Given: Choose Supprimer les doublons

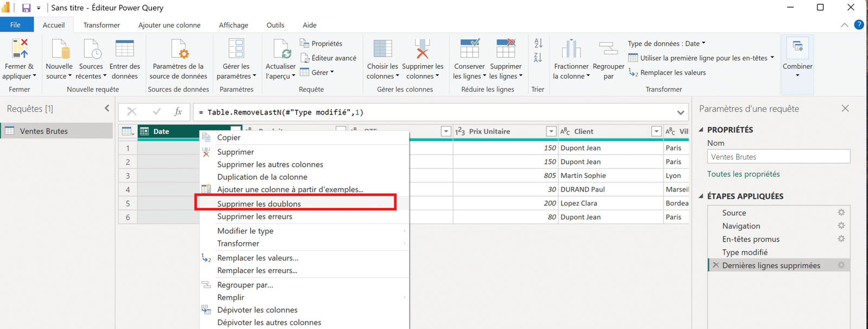Looking at the screenshot, I should pyautogui.click(x=304, y=204).
